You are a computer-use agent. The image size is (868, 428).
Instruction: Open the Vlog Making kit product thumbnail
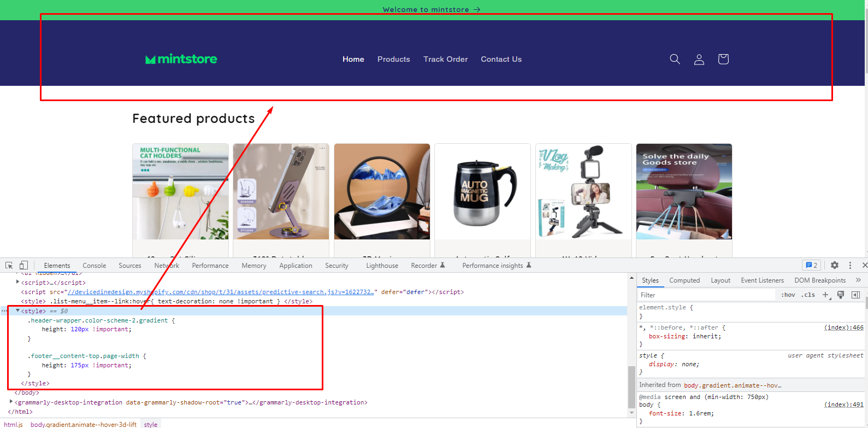tap(583, 191)
